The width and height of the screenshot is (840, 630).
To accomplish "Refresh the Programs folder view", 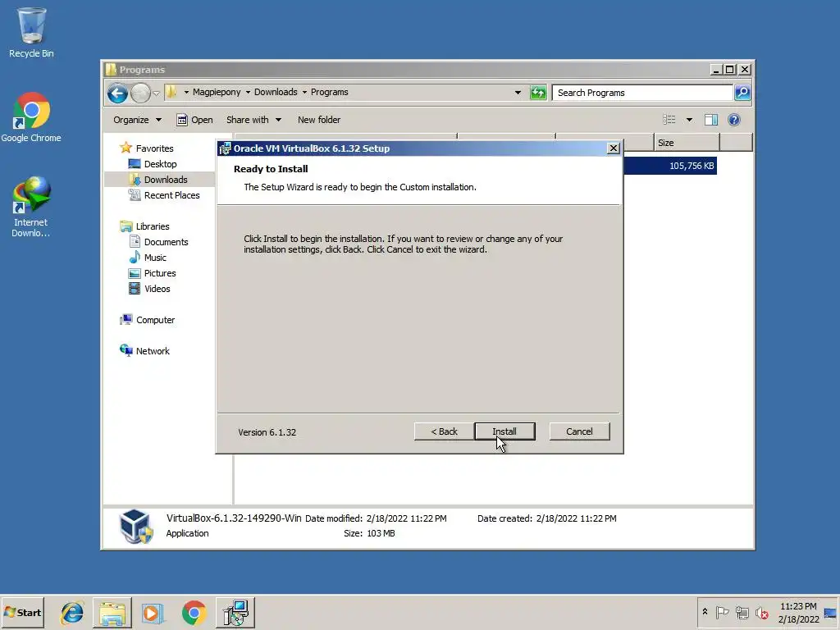I will coord(538,93).
